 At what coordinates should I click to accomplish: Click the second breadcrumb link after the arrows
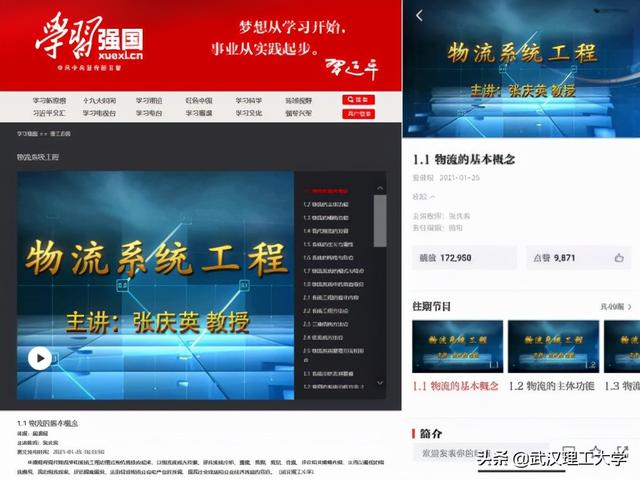pos(60,134)
